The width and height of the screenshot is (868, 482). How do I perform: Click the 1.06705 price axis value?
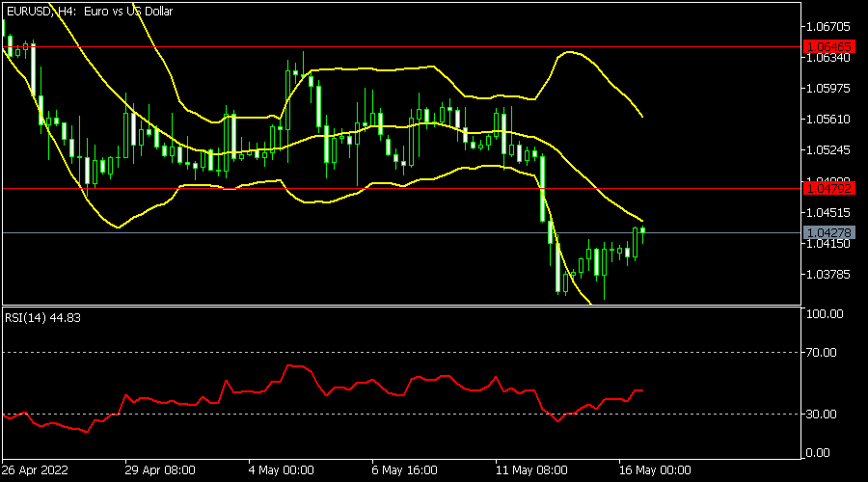(828, 27)
